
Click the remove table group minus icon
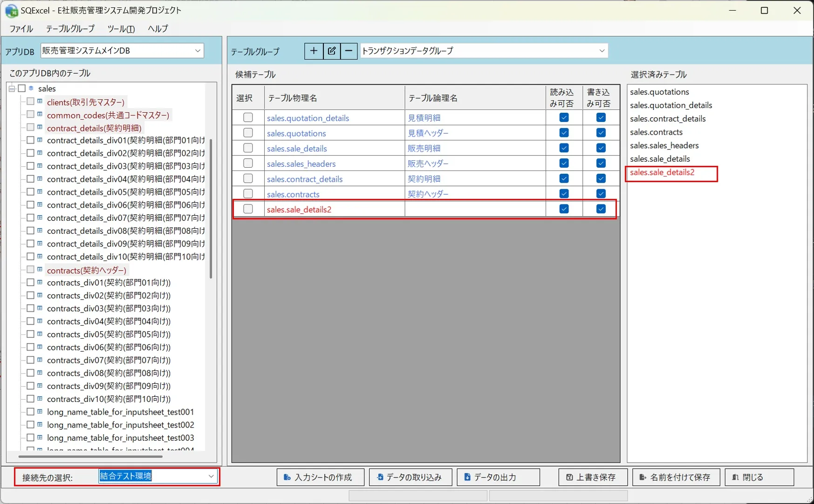coord(349,51)
